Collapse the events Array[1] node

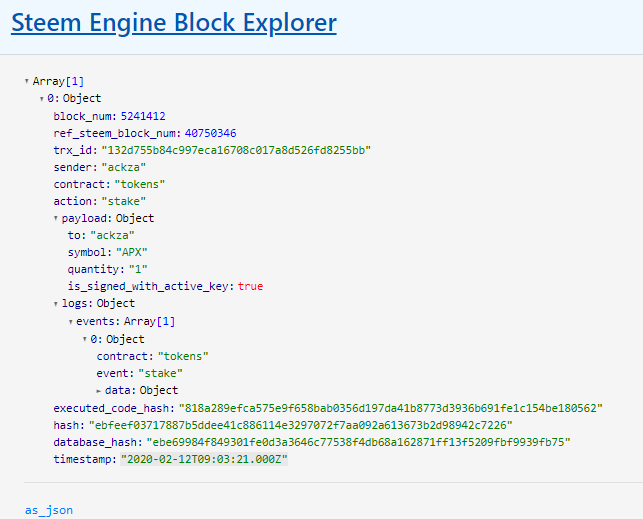coord(71,321)
